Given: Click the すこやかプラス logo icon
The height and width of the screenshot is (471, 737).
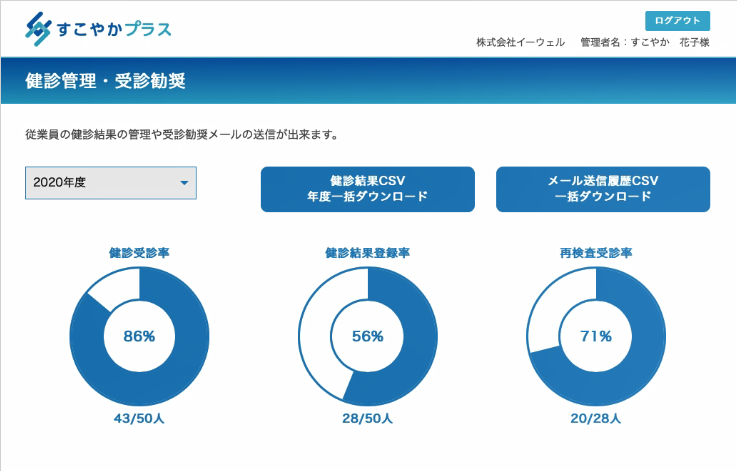Looking at the screenshot, I should pos(38,28).
